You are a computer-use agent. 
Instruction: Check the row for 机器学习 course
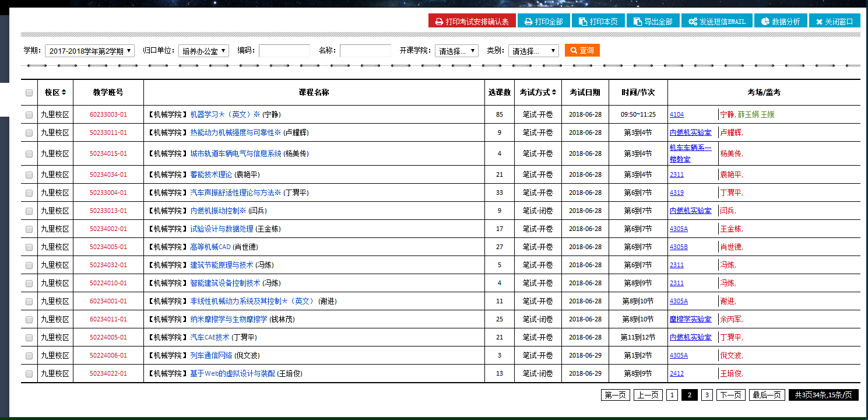point(29,115)
